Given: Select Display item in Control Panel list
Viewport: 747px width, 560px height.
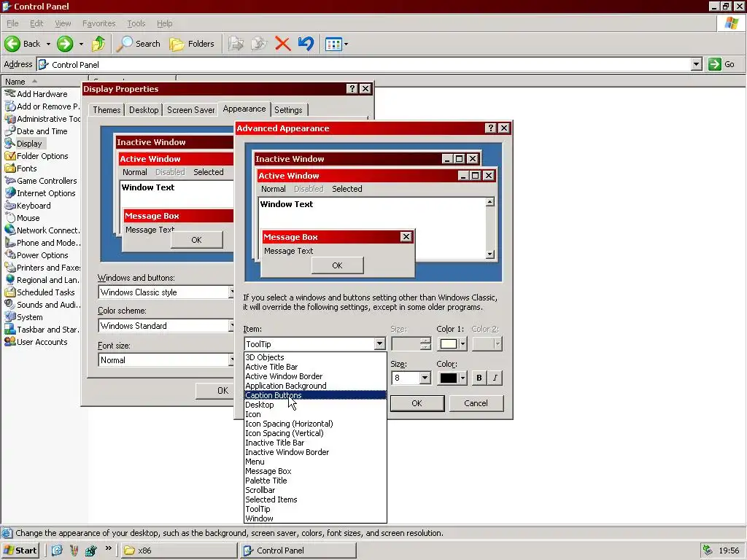Looking at the screenshot, I should [x=24, y=144].
